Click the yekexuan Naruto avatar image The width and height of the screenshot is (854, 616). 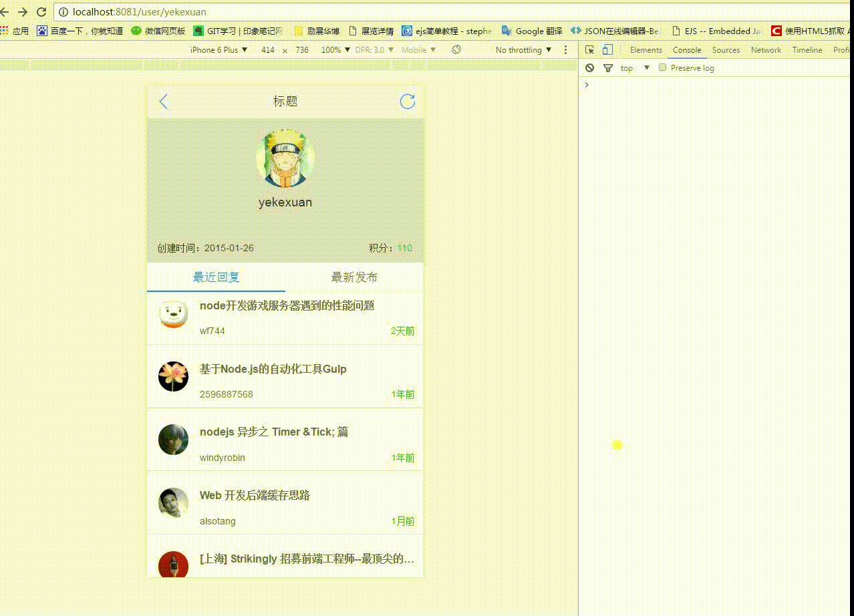click(285, 158)
